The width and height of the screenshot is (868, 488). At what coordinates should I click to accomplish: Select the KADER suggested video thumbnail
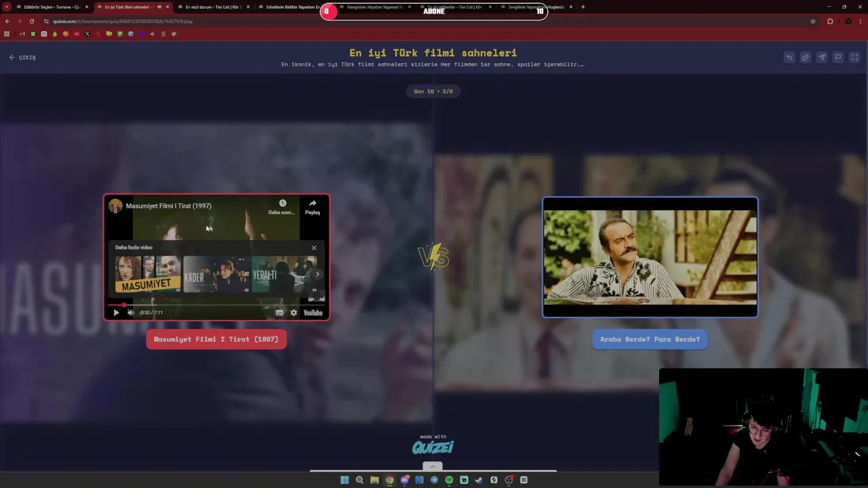216,274
